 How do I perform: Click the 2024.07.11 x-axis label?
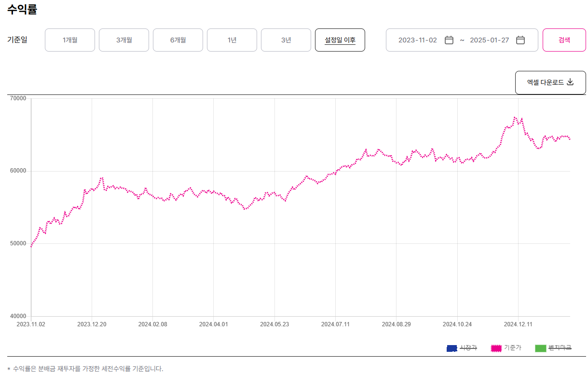click(335, 324)
